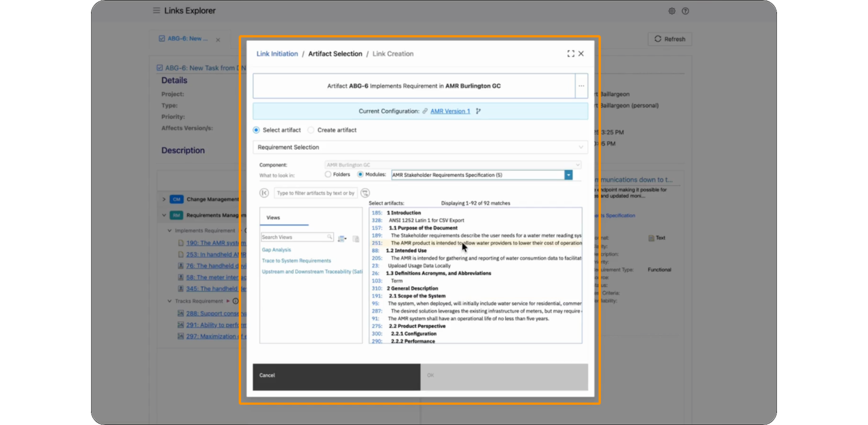868x425 pixels.
Task: Click the branch icon beside AMR Version 1
Action: (478, 111)
